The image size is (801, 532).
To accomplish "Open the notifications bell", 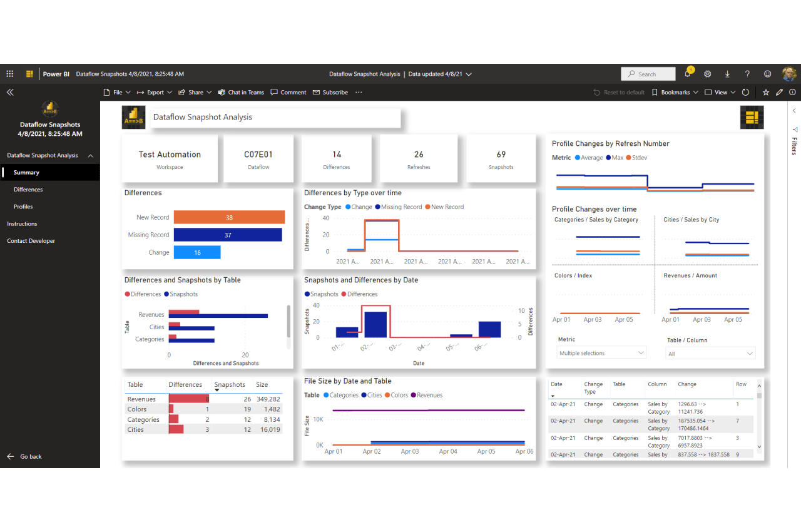I will pyautogui.click(x=688, y=74).
